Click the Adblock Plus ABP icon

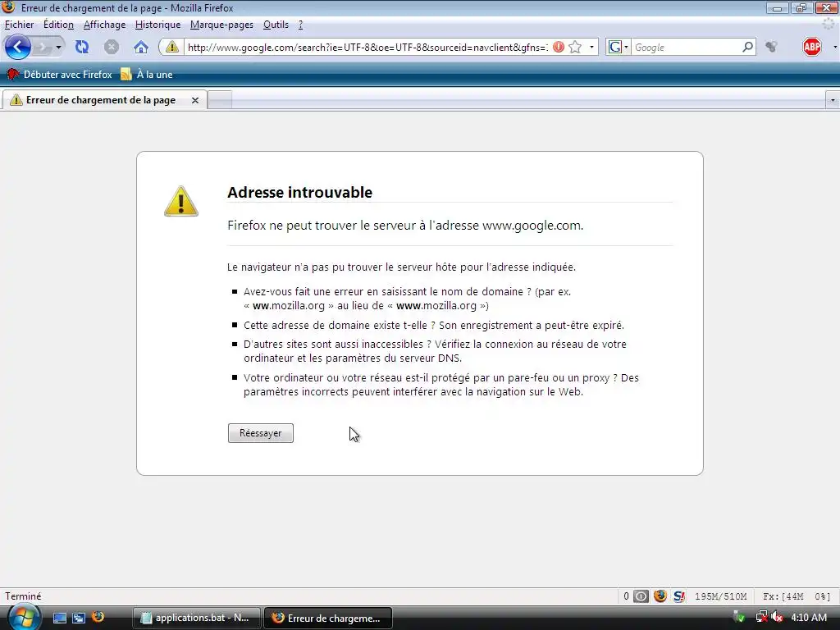tap(811, 47)
